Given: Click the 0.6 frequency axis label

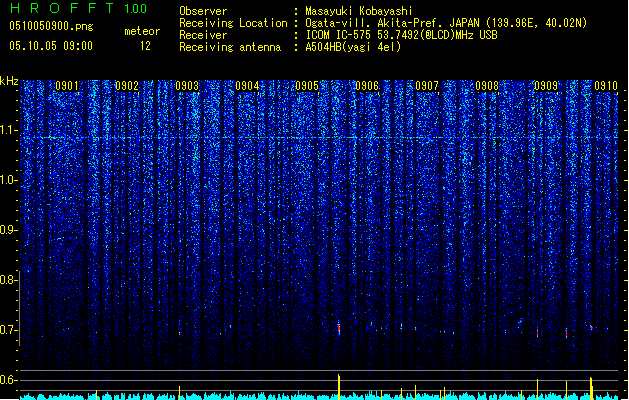Looking at the screenshot, I should click(9, 380).
